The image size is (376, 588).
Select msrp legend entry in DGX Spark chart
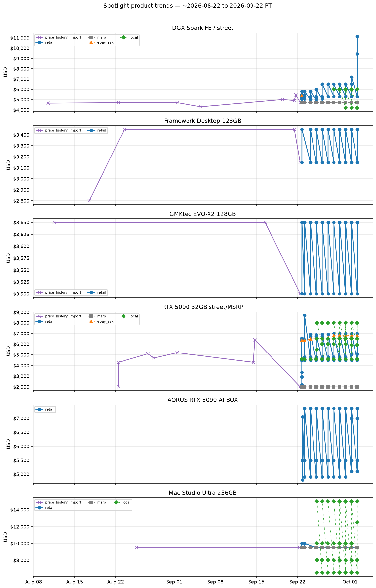pos(97,37)
